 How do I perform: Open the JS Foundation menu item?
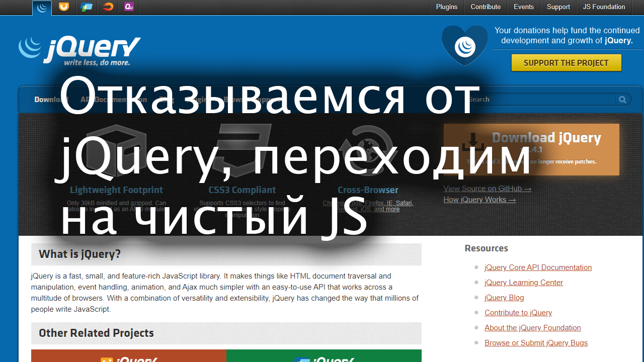tap(604, 7)
